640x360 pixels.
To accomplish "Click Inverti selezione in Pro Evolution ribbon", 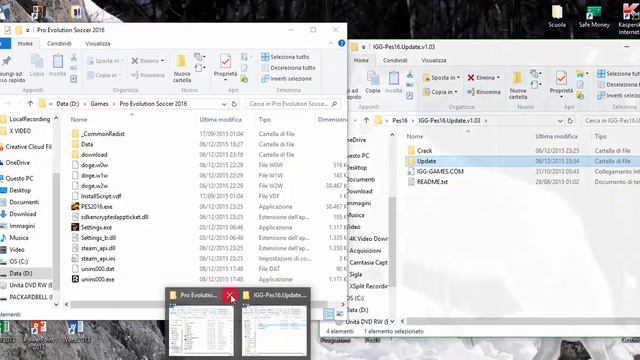I will [286, 79].
